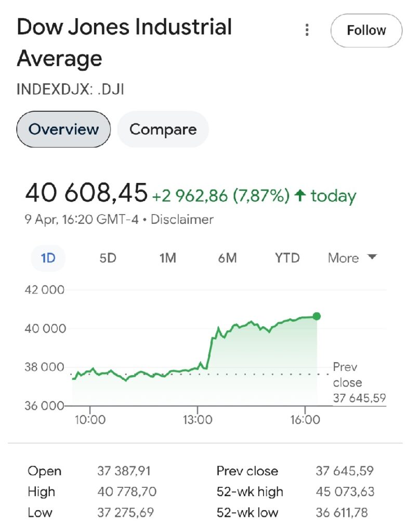Viewport: 419px width, 532px height.
Task: Click the 52-wk high value 45 073,63
Action: (x=345, y=491)
